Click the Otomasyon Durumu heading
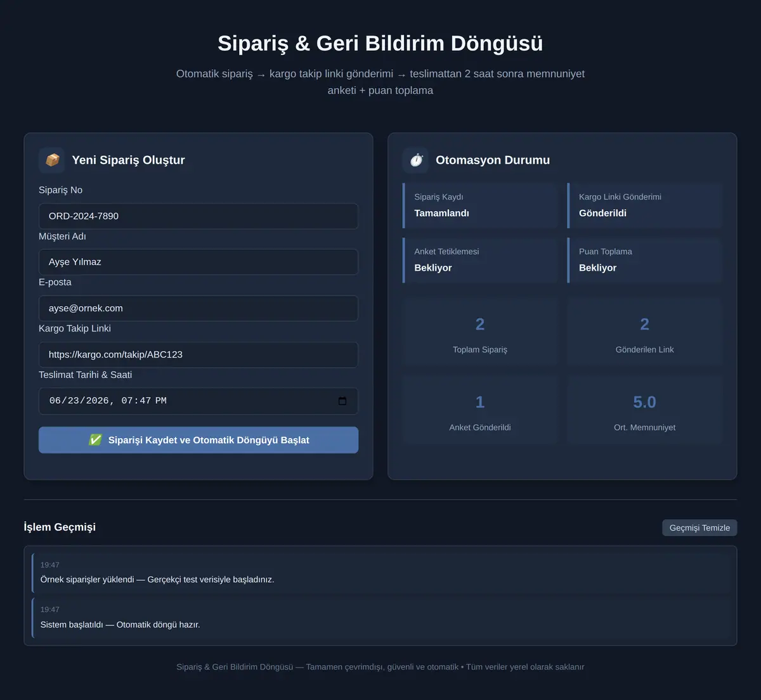The image size is (761, 700). point(493,160)
